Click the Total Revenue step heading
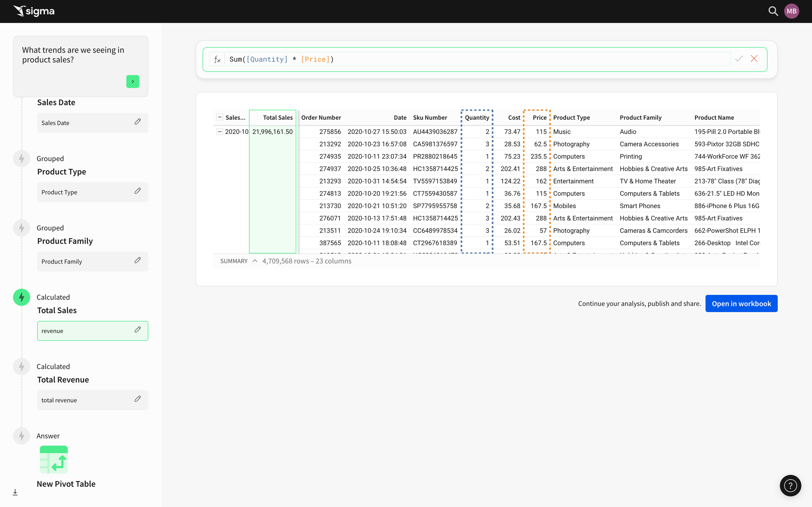The height and width of the screenshot is (507, 812). click(x=63, y=380)
